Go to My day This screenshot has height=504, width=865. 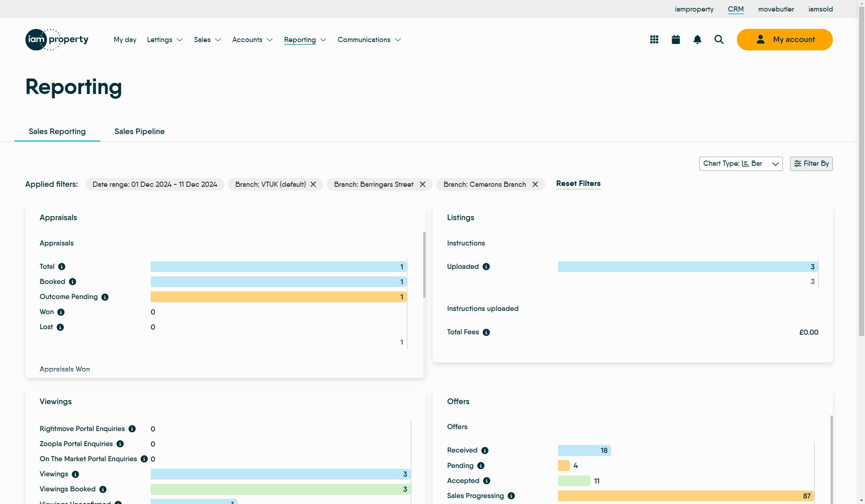click(x=125, y=40)
